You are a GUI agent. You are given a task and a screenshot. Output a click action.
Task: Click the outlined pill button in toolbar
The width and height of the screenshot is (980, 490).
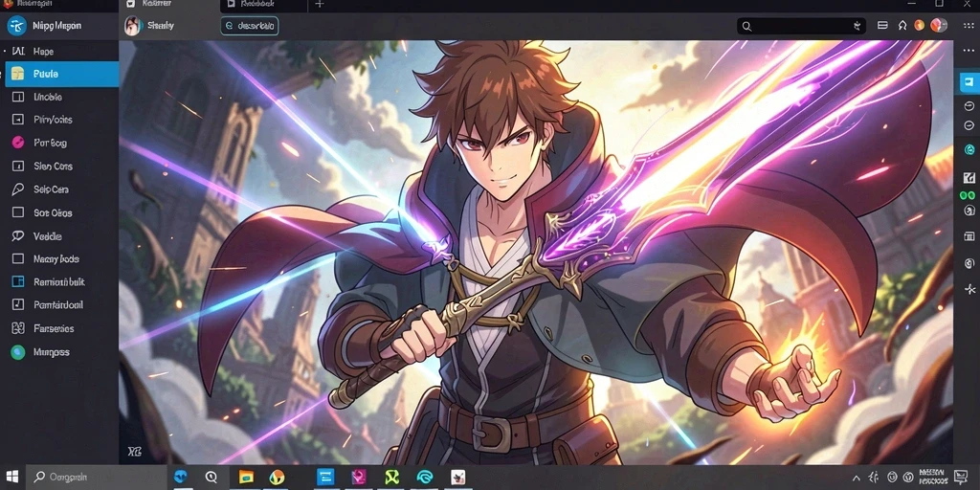[x=250, y=26]
